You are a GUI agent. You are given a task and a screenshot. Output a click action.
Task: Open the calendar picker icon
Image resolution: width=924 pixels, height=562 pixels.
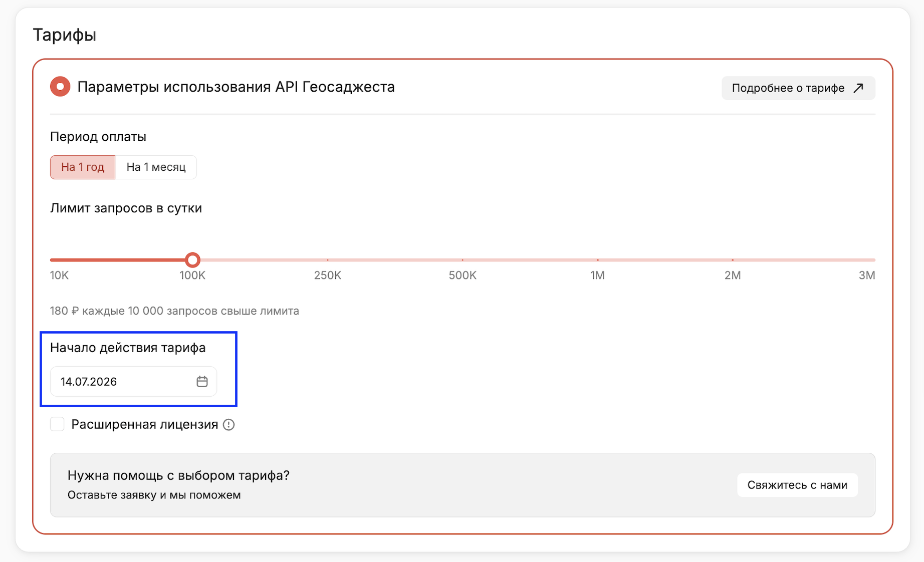coord(202,382)
